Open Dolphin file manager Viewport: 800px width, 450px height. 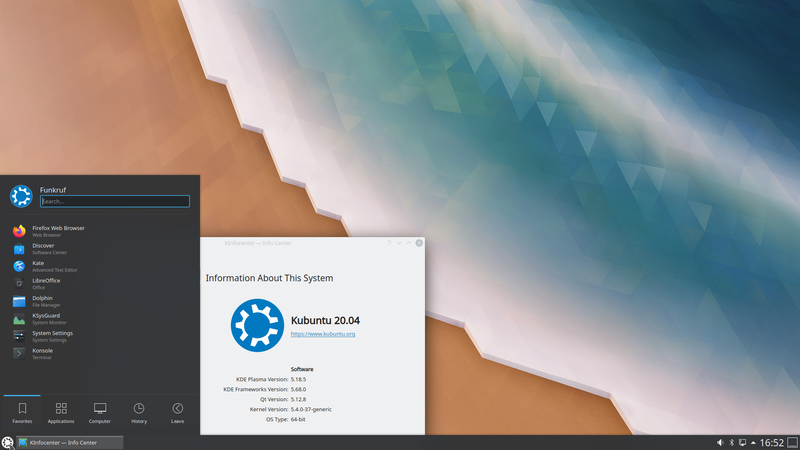coord(99,301)
